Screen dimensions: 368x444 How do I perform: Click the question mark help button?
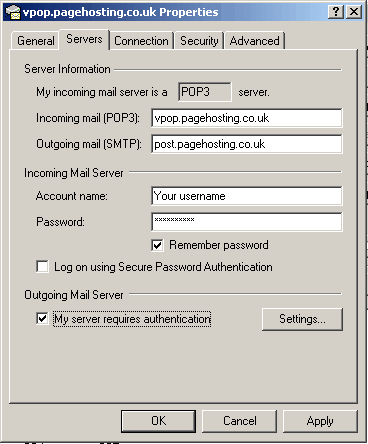(x=336, y=12)
